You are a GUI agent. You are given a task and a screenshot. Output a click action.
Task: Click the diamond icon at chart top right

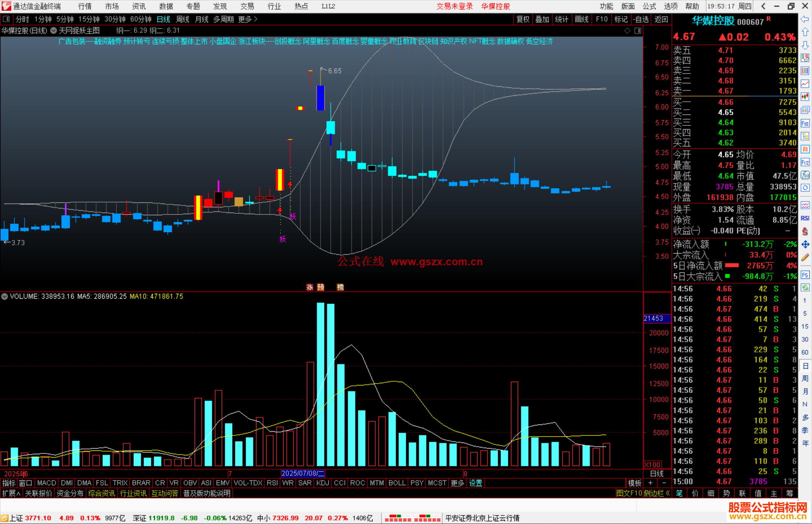627,31
